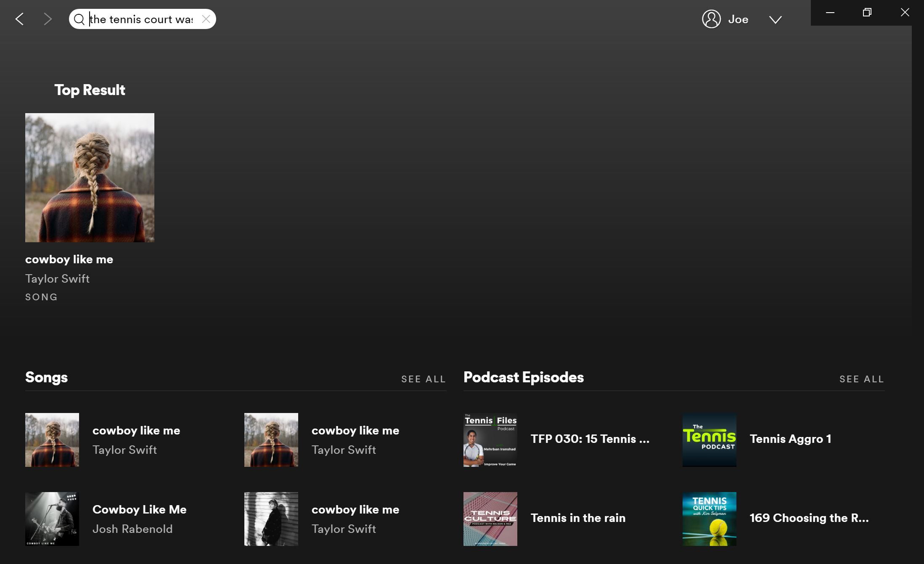This screenshot has width=924, height=564.
Task: Click the Tennis Files Podcast cover art
Action: click(x=490, y=440)
